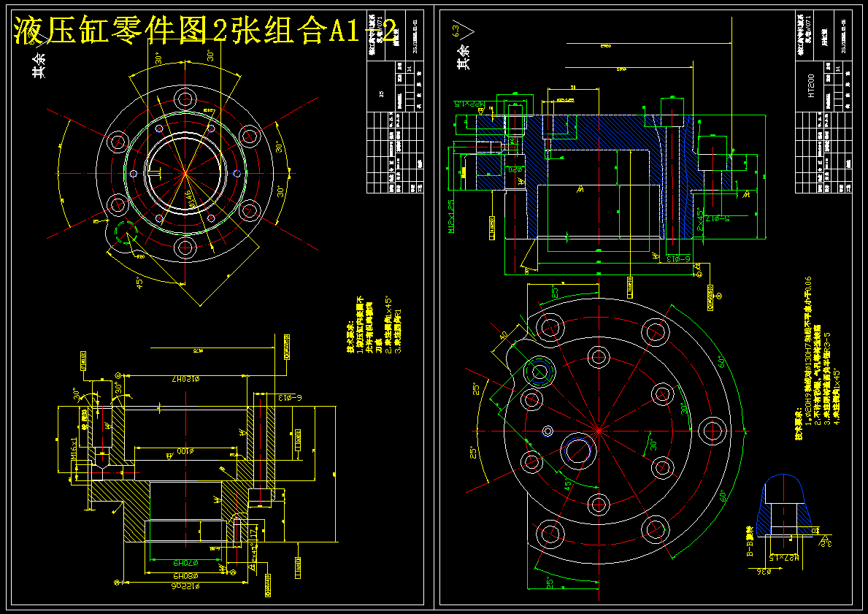Click the note ending in 'R3-5'
The image size is (868, 614).
(828, 378)
